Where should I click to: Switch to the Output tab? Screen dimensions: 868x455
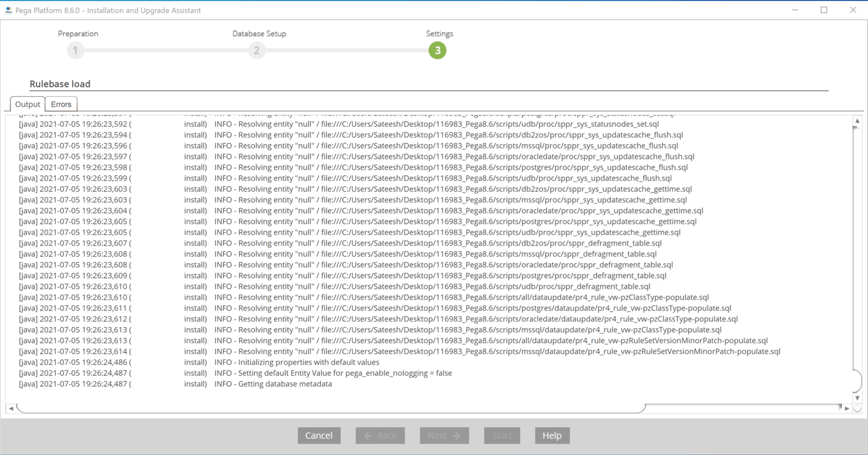(x=28, y=104)
